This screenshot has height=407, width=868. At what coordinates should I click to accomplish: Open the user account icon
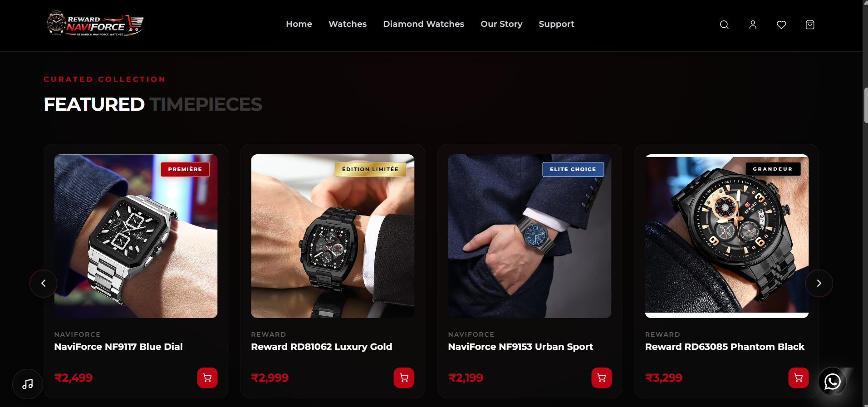coord(753,25)
